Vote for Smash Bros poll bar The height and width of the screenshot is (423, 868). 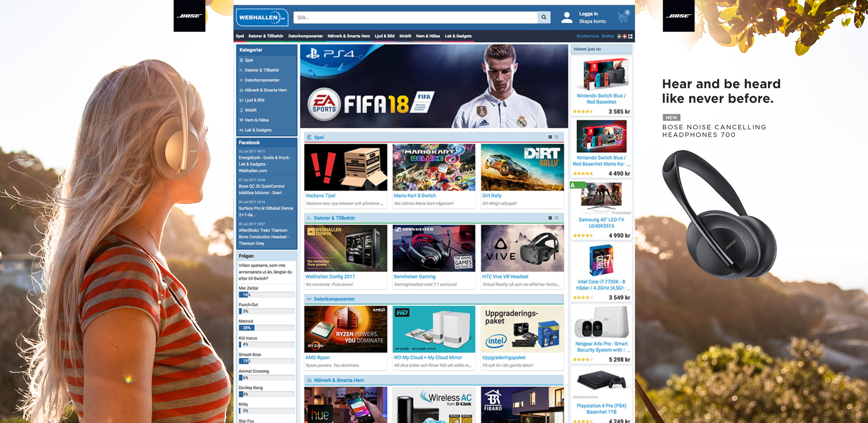pyautogui.click(x=266, y=361)
